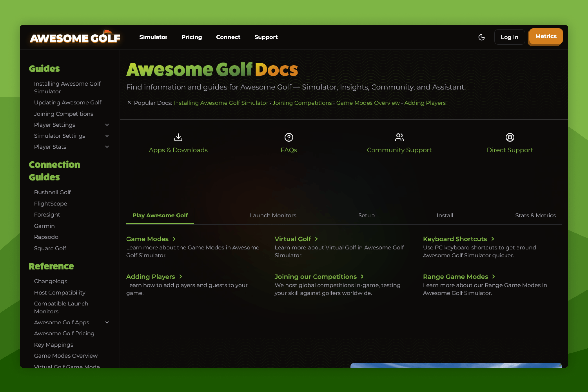Open Apps & Downloads via its download icon
Viewport: 588px width, 392px height.
(x=178, y=137)
